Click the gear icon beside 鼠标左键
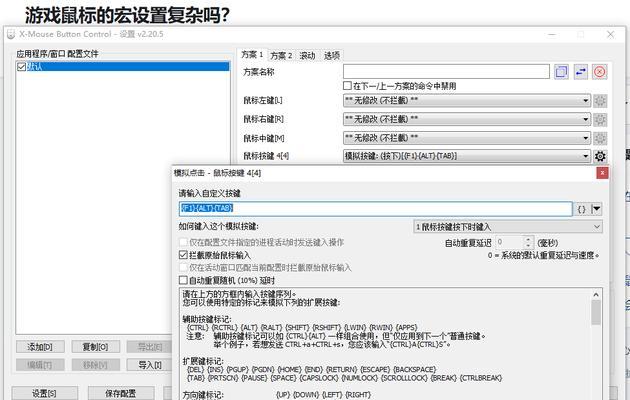The image size is (630, 400). (600, 100)
